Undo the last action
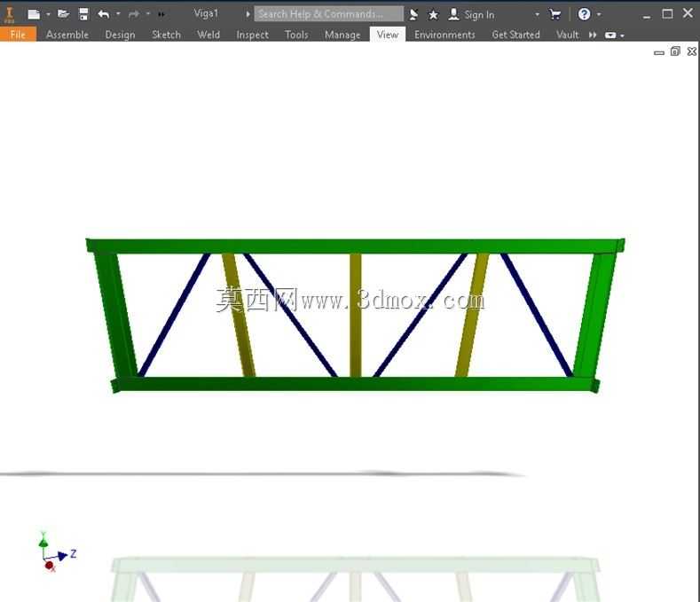 click(104, 14)
